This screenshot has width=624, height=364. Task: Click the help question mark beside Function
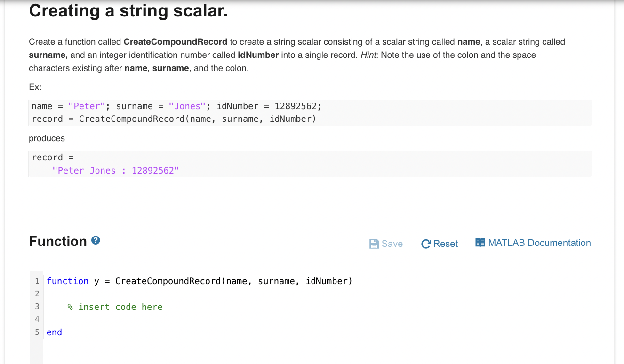[x=96, y=241]
